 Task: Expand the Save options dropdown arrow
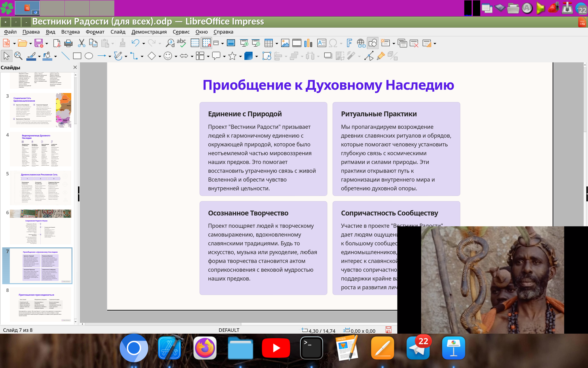click(47, 44)
